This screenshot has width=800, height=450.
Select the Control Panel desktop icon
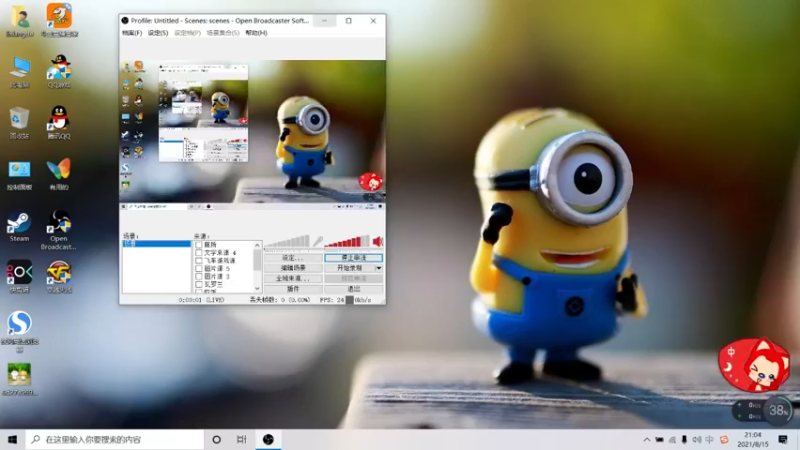tap(19, 175)
